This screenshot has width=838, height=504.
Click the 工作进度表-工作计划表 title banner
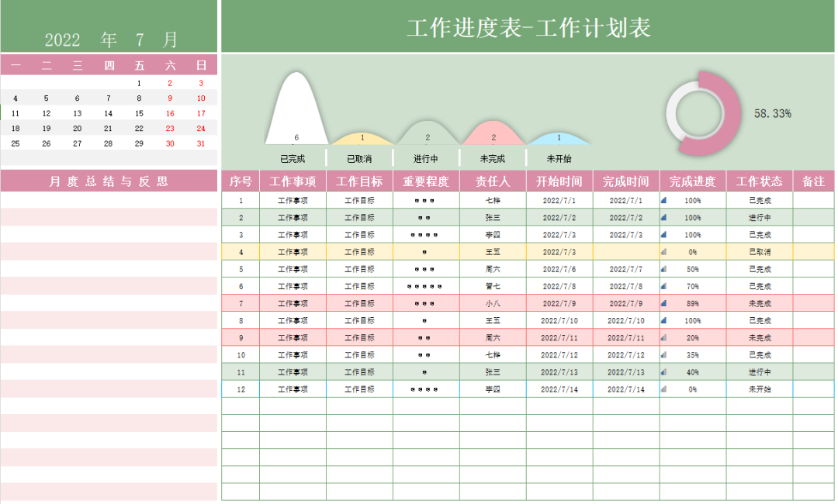tap(528, 26)
